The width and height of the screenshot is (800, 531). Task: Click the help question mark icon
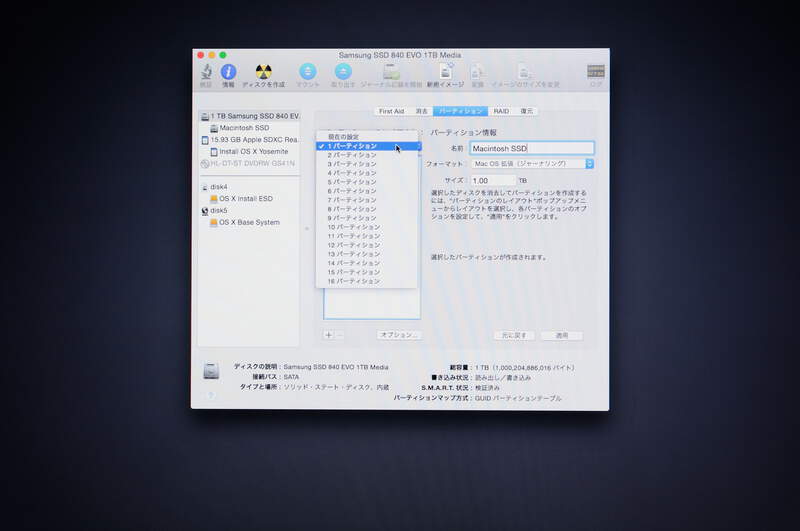pos(211,395)
